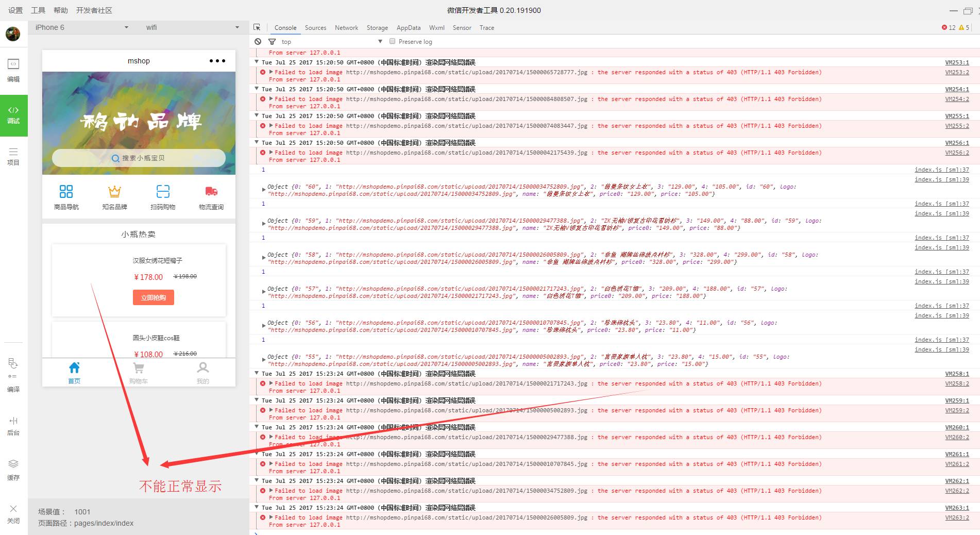
Task: Select the Console tab
Action: coord(285,28)
